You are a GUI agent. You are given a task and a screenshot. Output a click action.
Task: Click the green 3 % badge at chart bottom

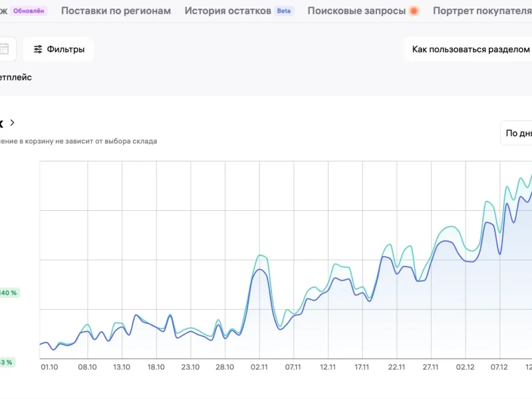coord(7,362)
